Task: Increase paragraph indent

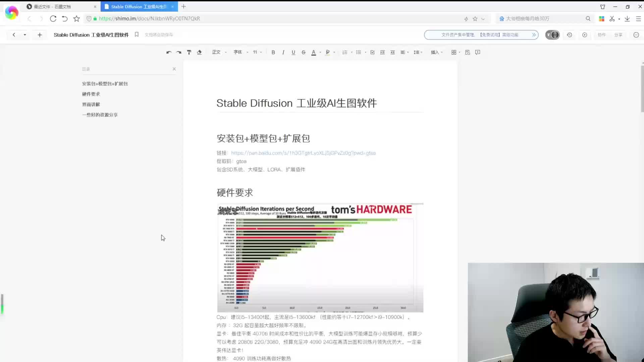Action: pos(382,52)
